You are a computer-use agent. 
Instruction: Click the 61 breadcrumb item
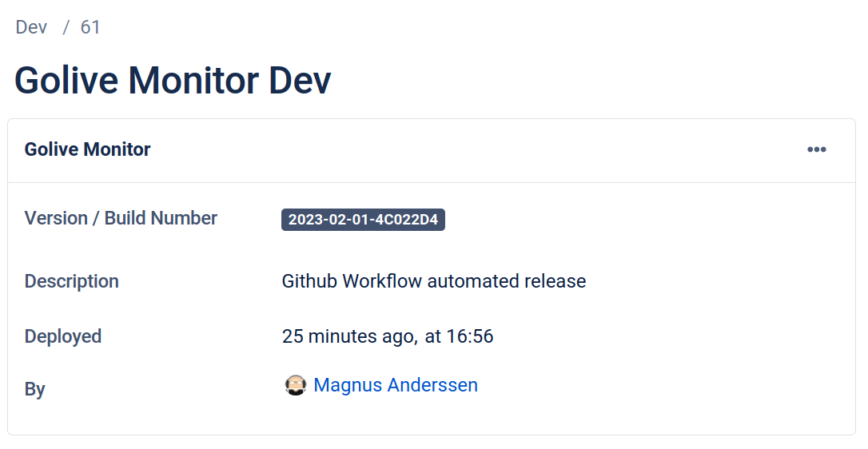[90, 27]
